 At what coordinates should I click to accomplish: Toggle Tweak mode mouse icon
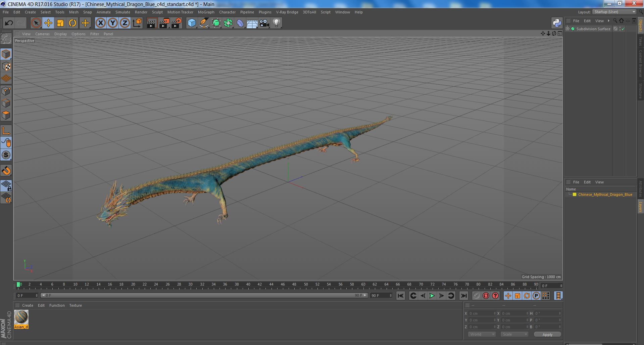[6, 143]
